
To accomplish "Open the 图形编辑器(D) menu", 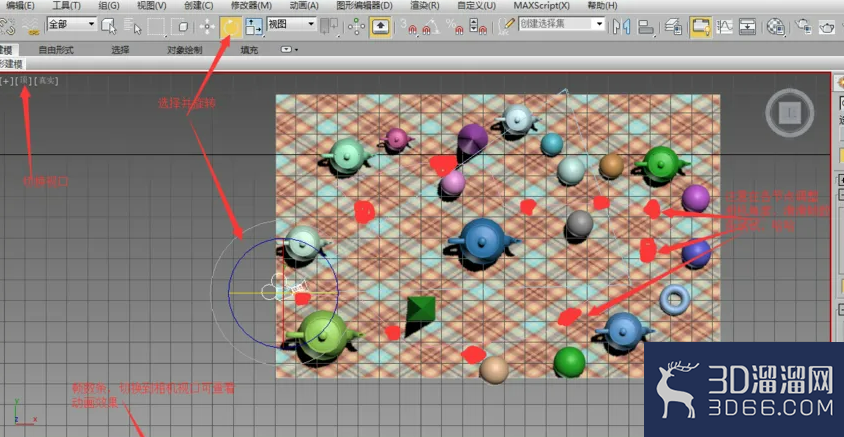I will coord(364,6).
